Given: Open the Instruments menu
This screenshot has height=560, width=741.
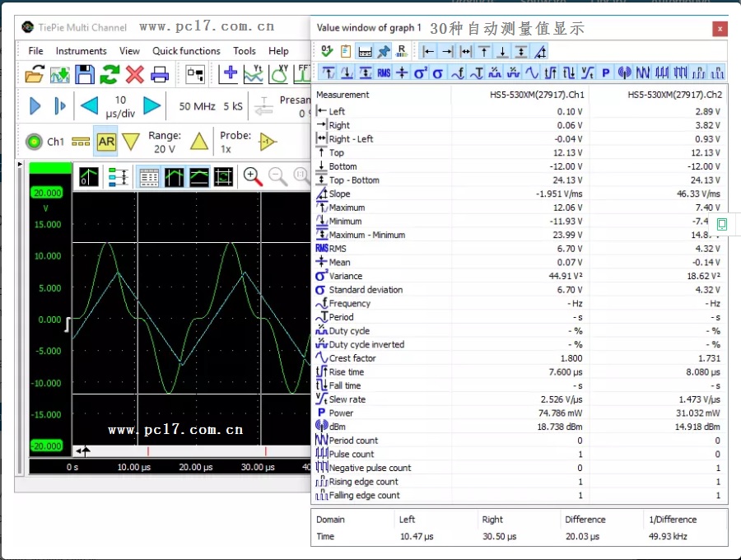Looking at the screenshot, I should pyautogui.click(x=82, y=50).
